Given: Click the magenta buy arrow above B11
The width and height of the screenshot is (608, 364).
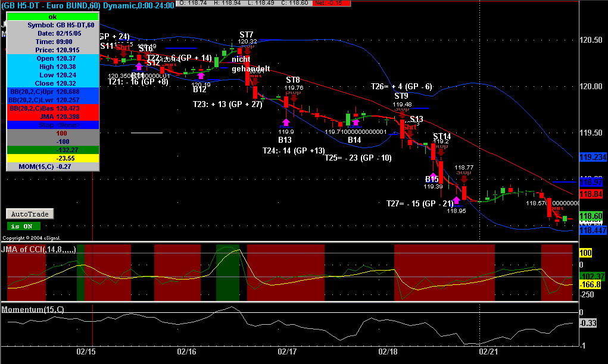Looking at the screenshot, I should click(139, 66).
